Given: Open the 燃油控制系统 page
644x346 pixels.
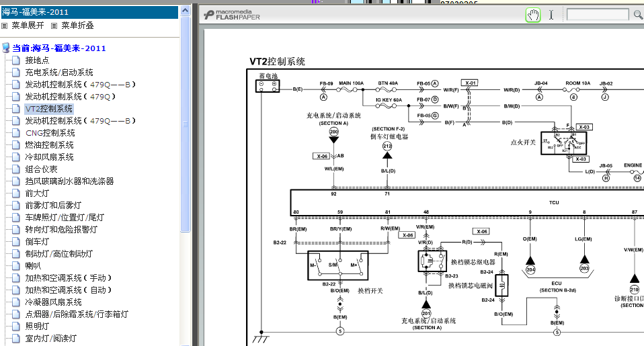Looking at the screenshot, I should click(49, 145).
